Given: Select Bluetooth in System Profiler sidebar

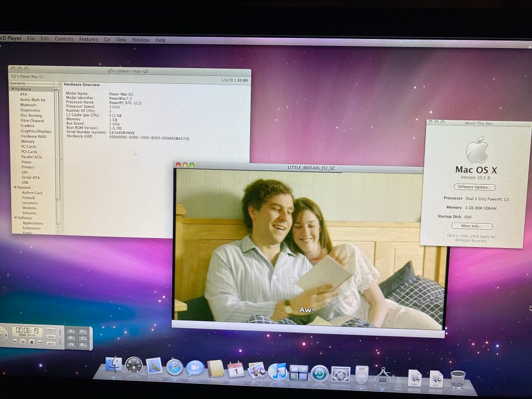Looking at the screenshot, I should coord(28,105).
